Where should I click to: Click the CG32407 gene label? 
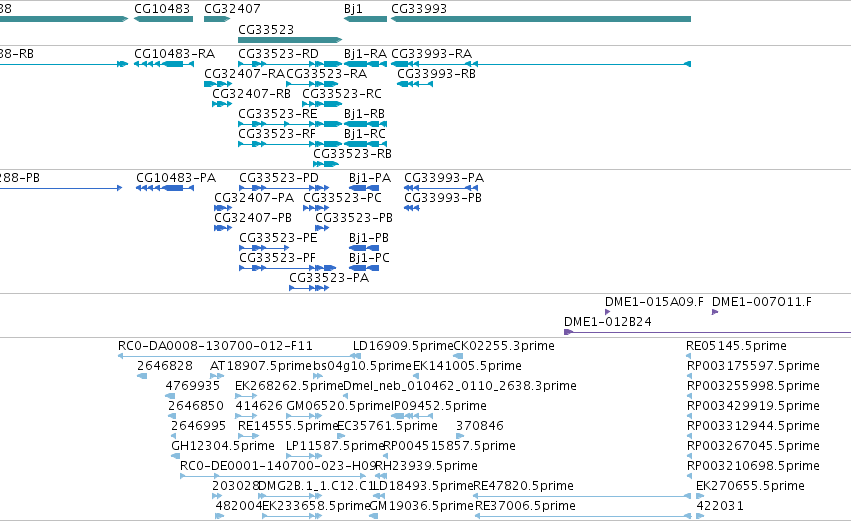(x=232, y=9)
